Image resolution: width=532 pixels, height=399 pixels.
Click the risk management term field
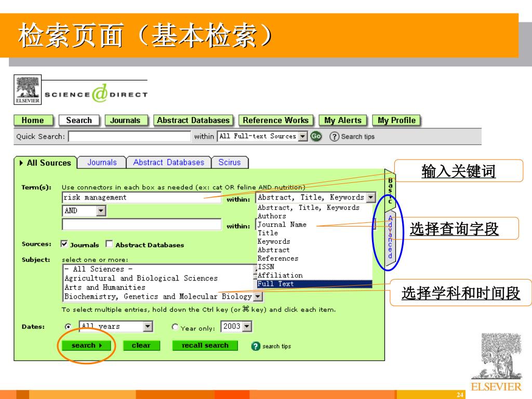[x=141, y=197]
